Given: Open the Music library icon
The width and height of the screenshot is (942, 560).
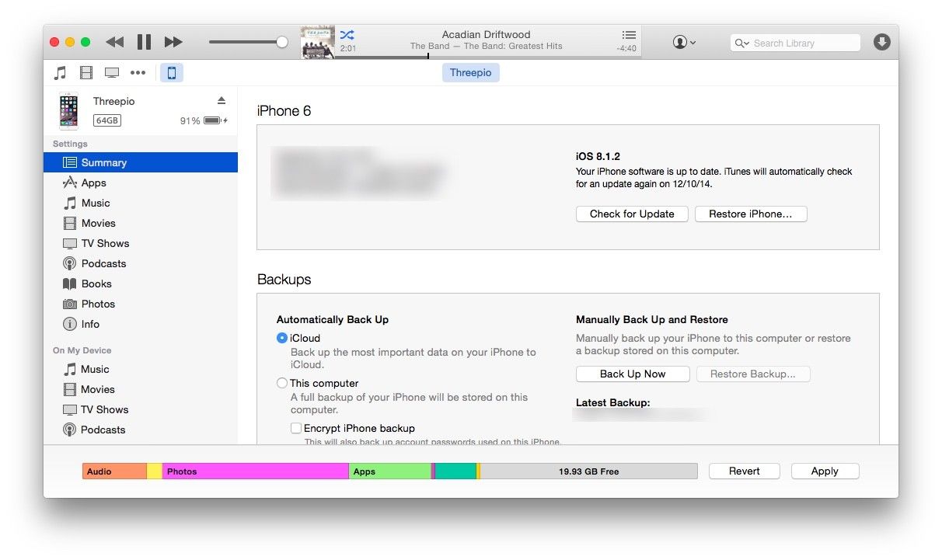Looking at the screenshot, I should (x=60, y=73).
